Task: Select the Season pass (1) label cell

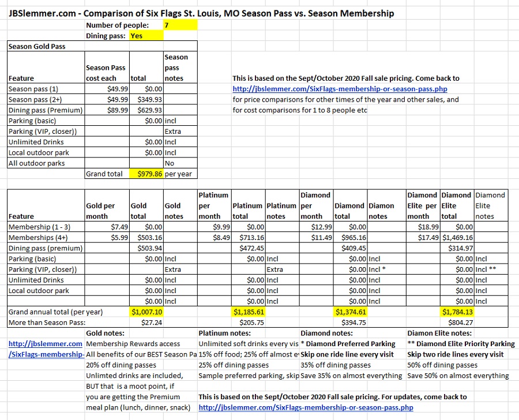Action: point(46,89)
